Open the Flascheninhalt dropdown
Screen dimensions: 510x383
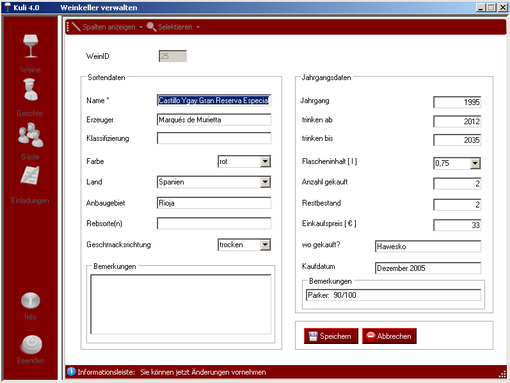click(475, 163)
